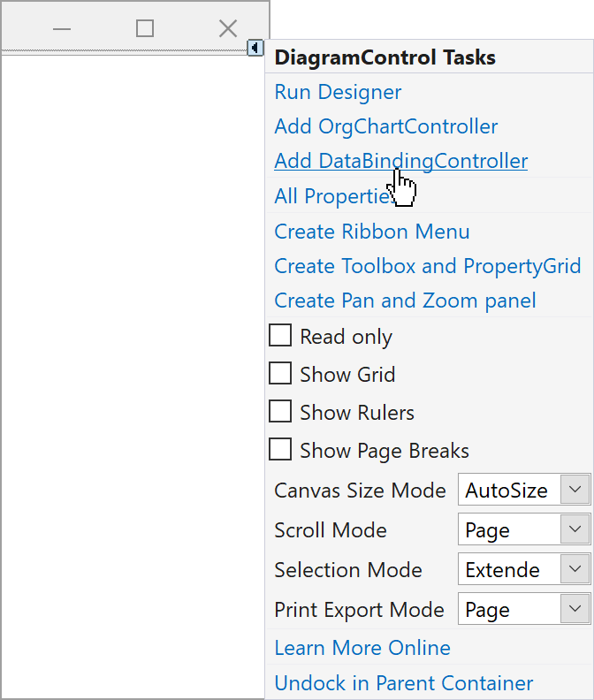The height and width of the screenshot is (700, 594).
Task: Enable the Read only checkbox
Action: pos(280,336)
